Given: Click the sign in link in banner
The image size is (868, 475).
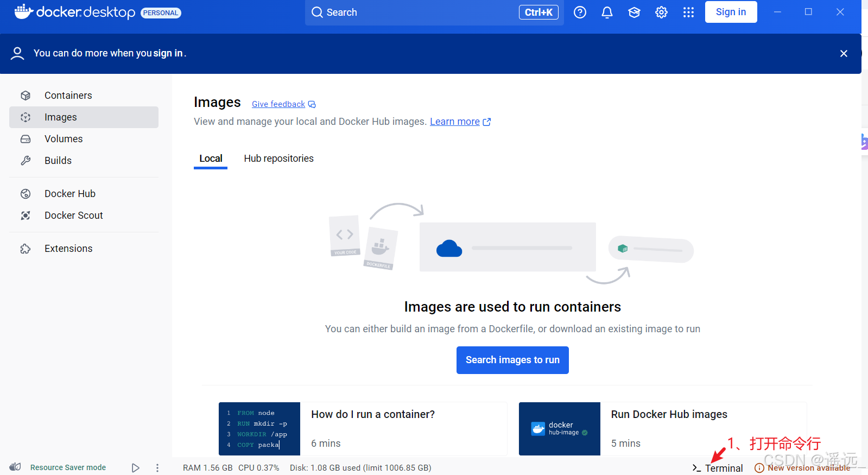Looking at the screenshot, I should (168, 53).
